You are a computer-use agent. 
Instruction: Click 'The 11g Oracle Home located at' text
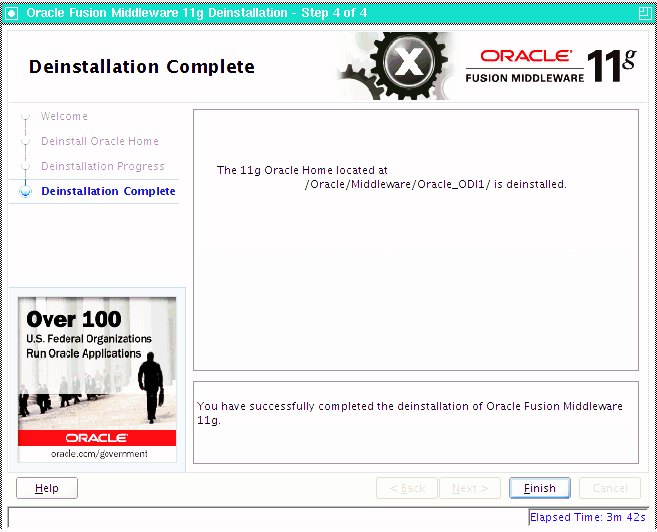pyautogui.click(x=302, y=170)
